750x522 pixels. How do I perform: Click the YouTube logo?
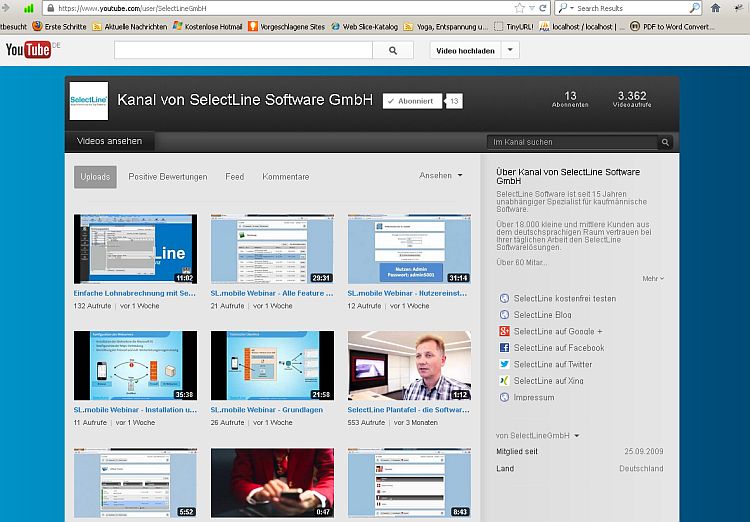pyautogui.click(x=28, y=49)
